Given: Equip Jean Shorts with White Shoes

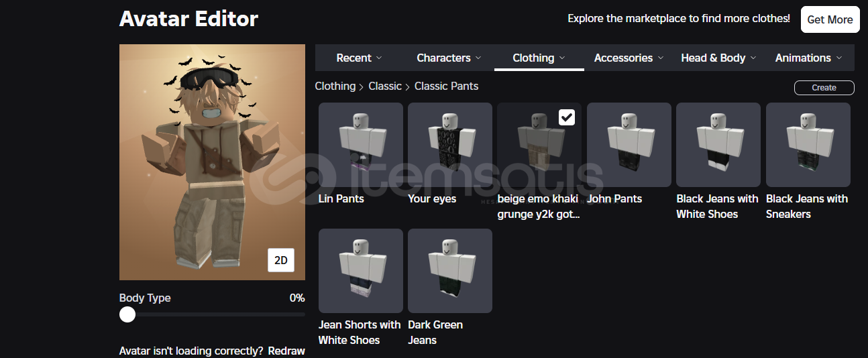Looking at the screenshot, I should [x=361, y=271].
